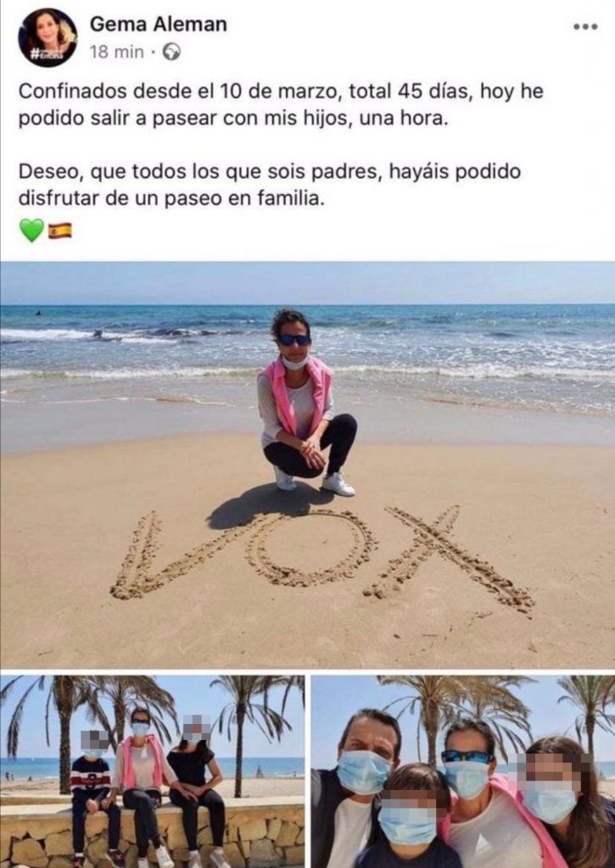Open the large beach photo with VOX
Viewport: 615px width, 868px height.
point(307,465)
